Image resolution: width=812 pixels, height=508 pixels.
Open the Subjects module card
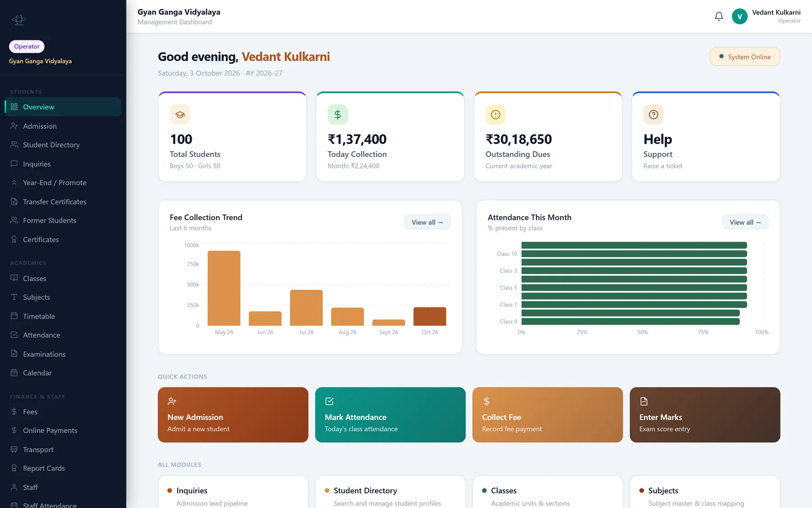coord(705,492)
